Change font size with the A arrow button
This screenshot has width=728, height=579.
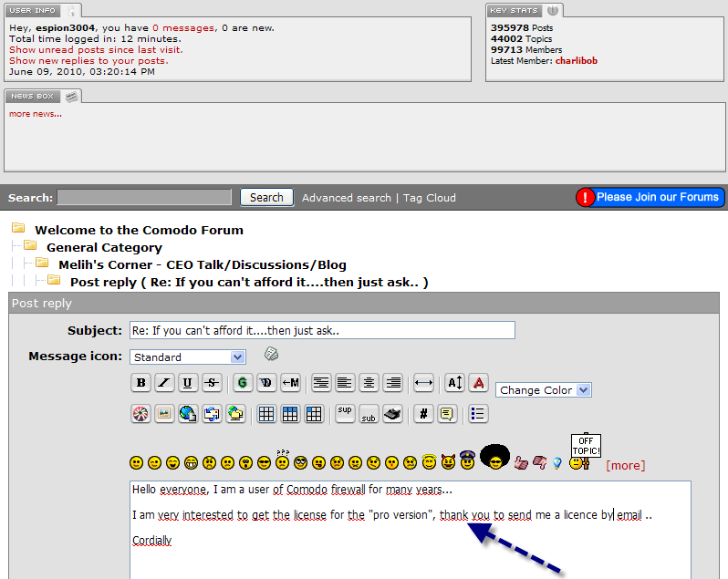pos(454,383)
